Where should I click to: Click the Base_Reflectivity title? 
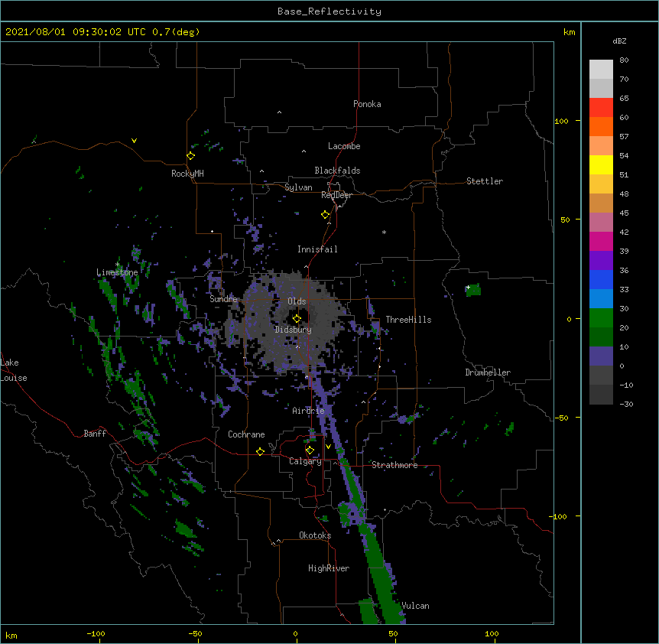point(329,11)
